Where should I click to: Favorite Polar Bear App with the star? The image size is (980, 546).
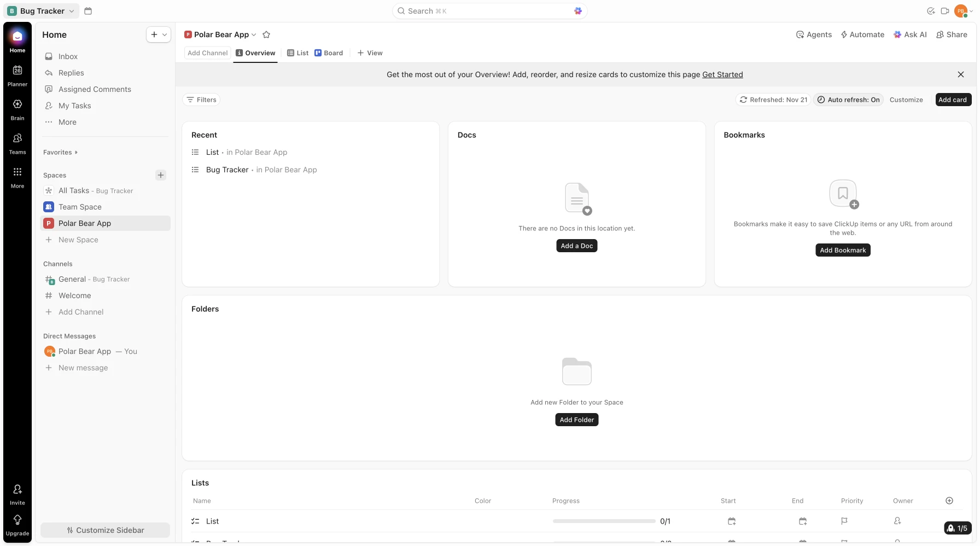[x=266, y=34]
